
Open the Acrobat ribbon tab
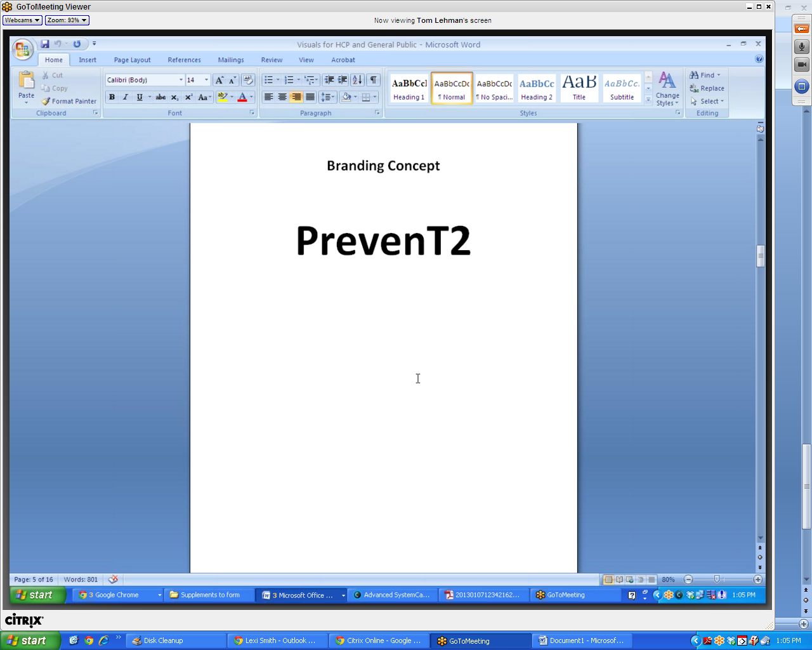click(x=343, y=60)
